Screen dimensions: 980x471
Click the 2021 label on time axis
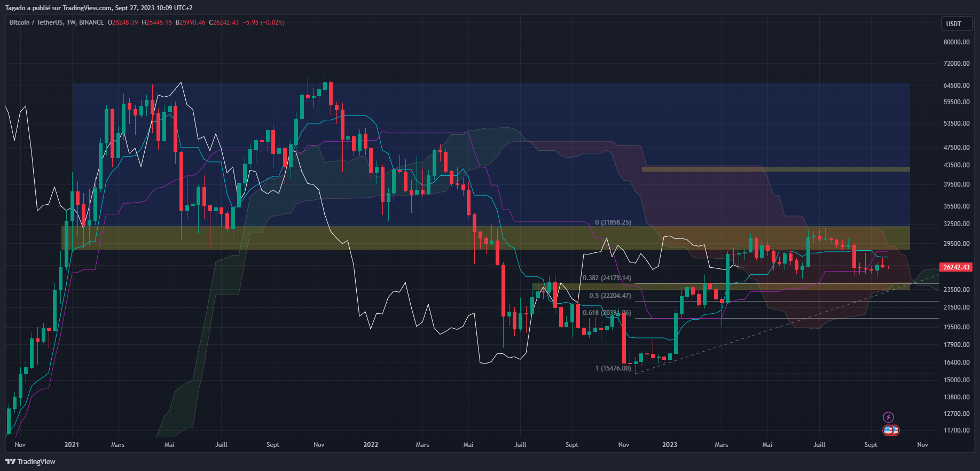point(72,445)
